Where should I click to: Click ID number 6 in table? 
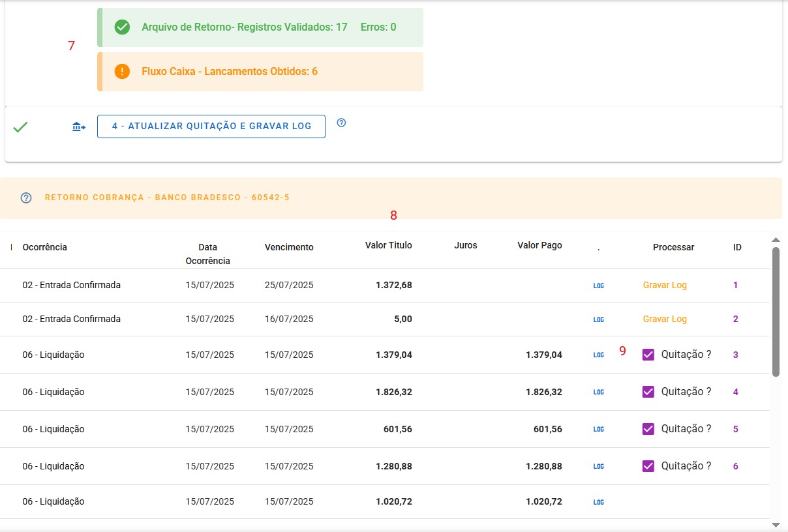click(x=735, y=466)
